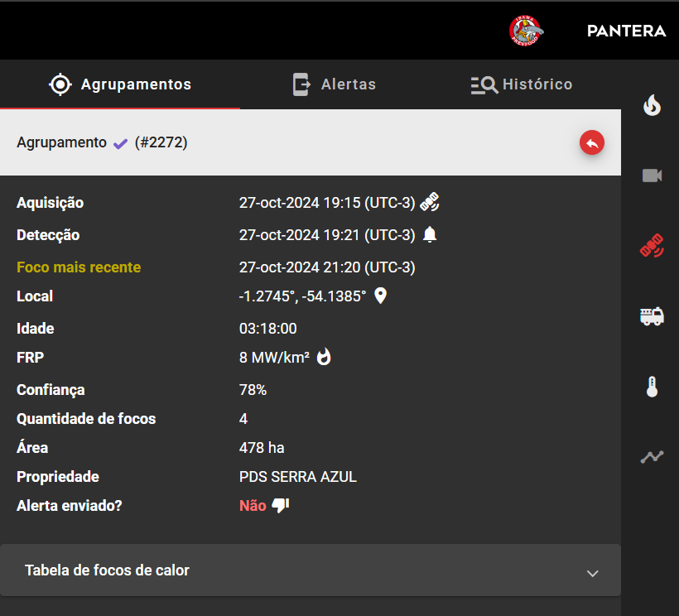Image resolution: width=679 pixels, height=616 pixels.
Task: Switch to the Agrupamentos tab
Action: point(120,84)
